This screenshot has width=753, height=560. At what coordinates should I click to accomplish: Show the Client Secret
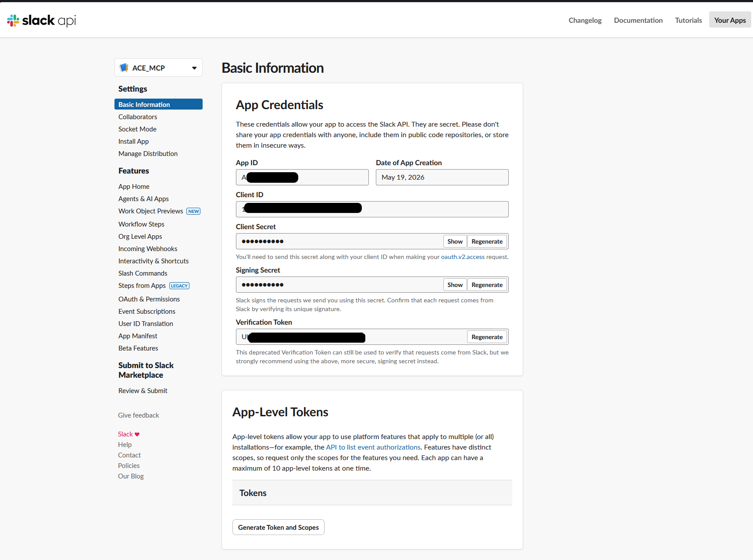455,241
